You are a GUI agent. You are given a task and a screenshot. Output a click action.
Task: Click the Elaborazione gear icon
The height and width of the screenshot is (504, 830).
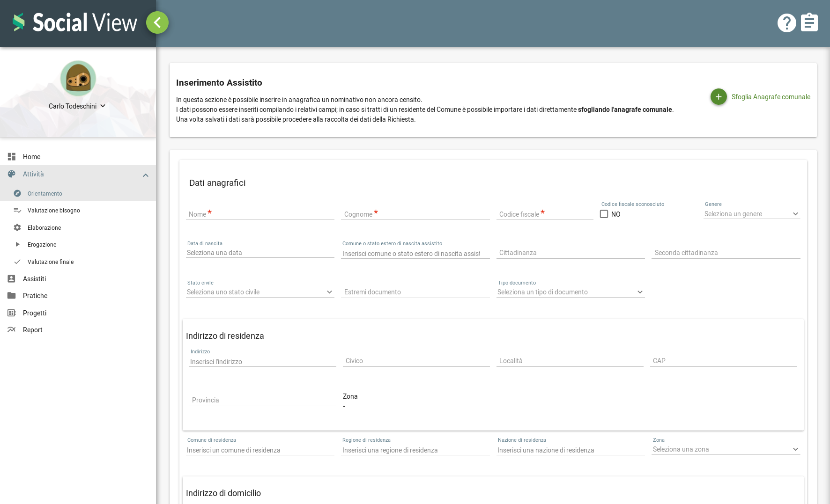(17, 227)
